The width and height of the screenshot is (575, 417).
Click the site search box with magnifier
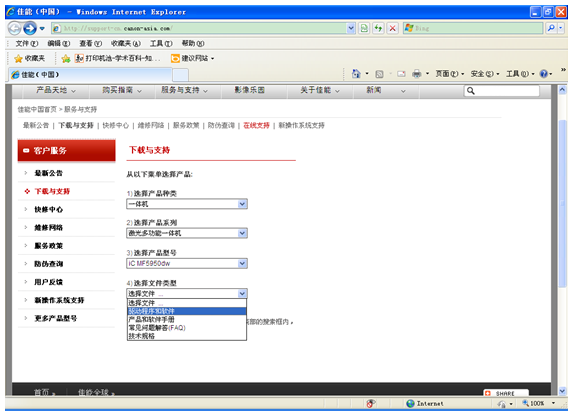tap(502, 91)
